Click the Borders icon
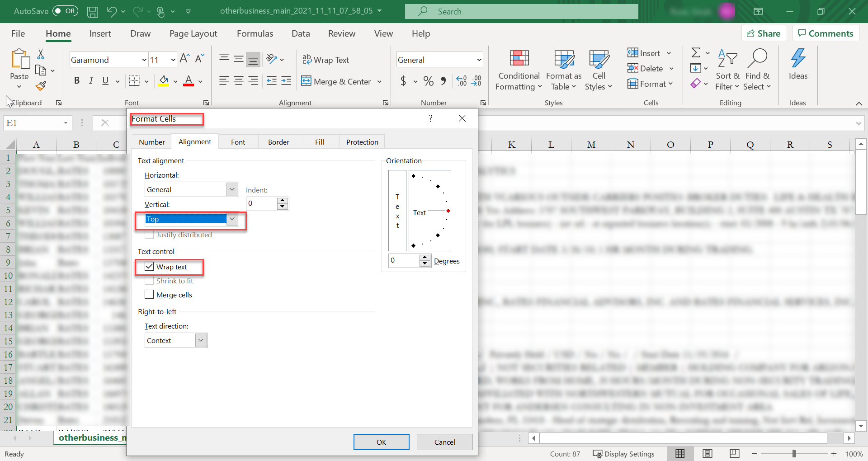 [134, 81]
